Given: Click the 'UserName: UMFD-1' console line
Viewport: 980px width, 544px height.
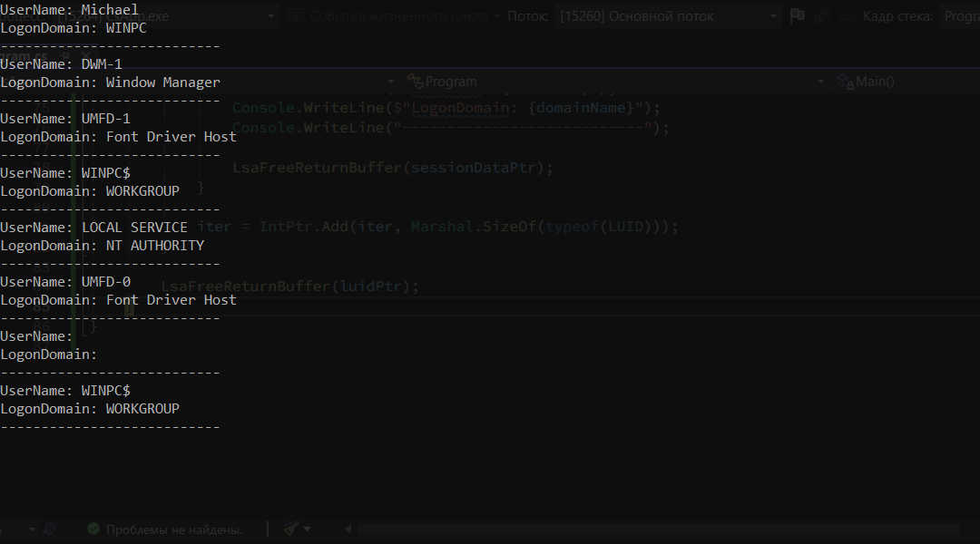Looking at the screenshot, I should coord(65,119).
